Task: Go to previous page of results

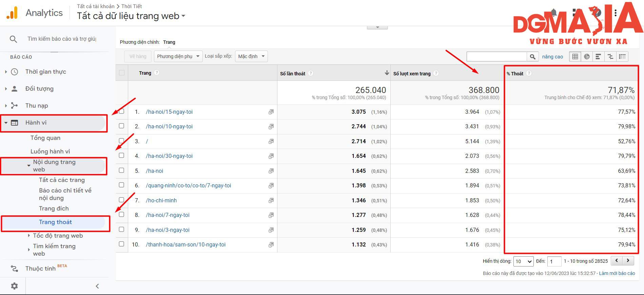Action: (617, 261)
